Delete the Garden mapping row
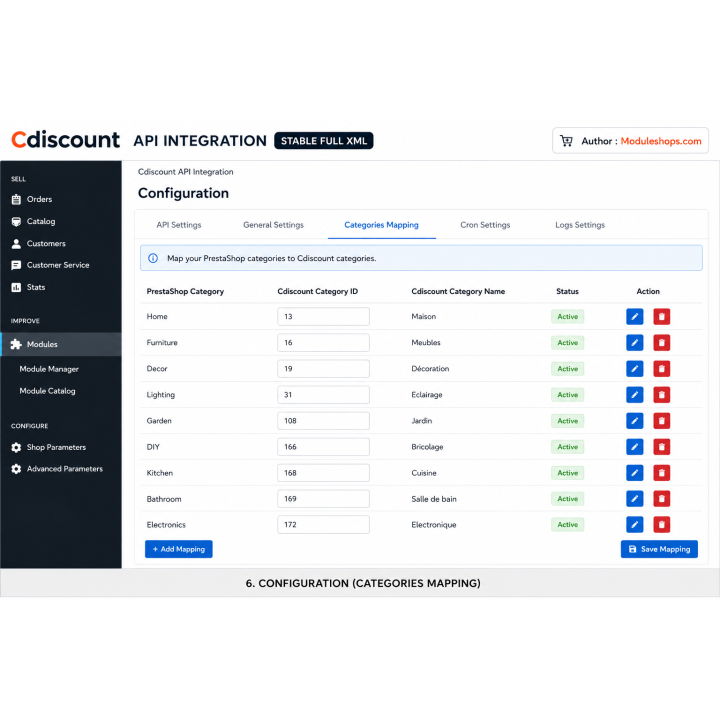720x720 pixels. click(661, 421)
